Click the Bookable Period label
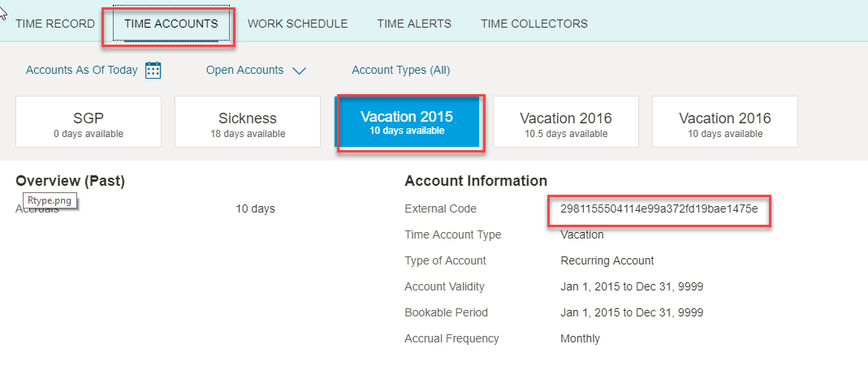868x387 pixels. (x=446, y=313)
